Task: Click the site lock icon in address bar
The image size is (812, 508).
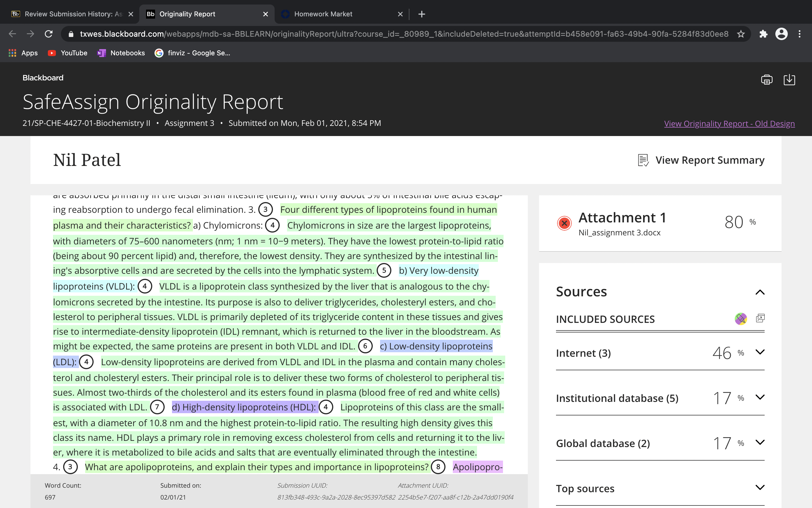Action: click(x=71, y=34)
